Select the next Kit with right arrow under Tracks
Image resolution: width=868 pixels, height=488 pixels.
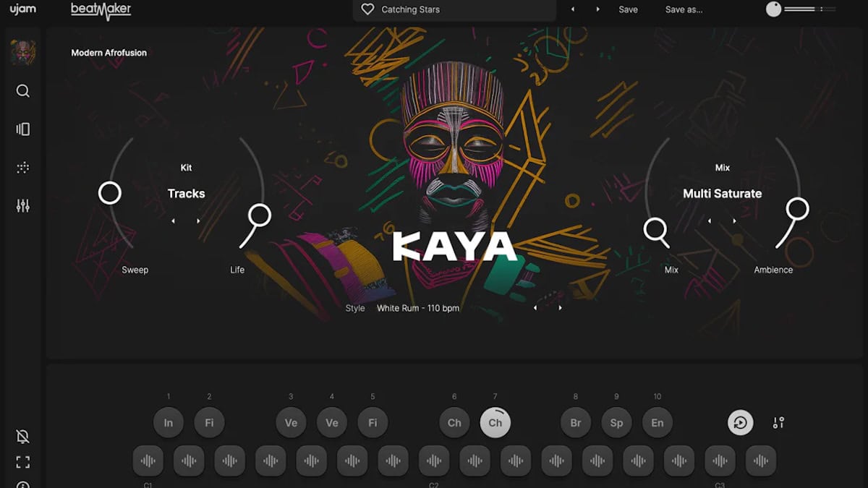(x=198, y=221)
